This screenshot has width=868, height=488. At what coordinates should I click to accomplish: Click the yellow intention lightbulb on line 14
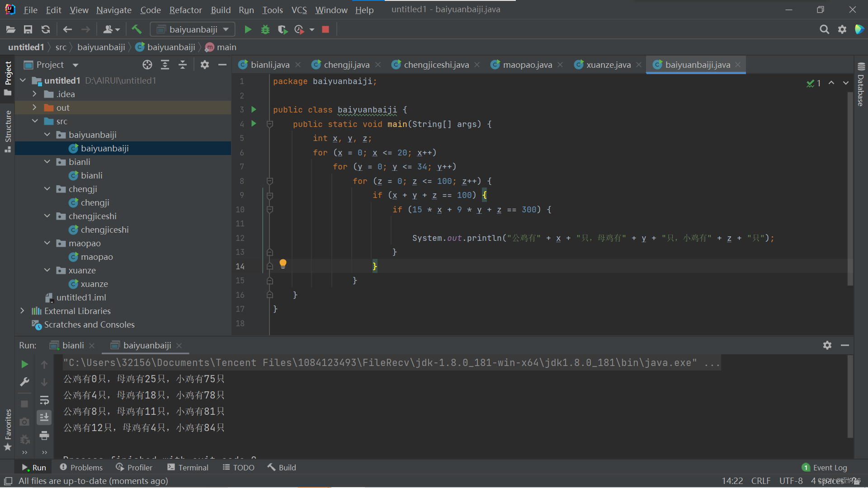coord(283,263)
